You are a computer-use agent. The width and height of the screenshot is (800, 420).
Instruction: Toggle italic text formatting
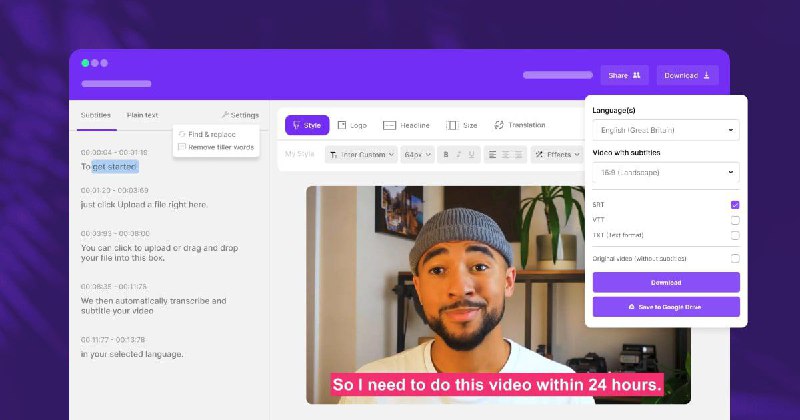tap(458, 155)
